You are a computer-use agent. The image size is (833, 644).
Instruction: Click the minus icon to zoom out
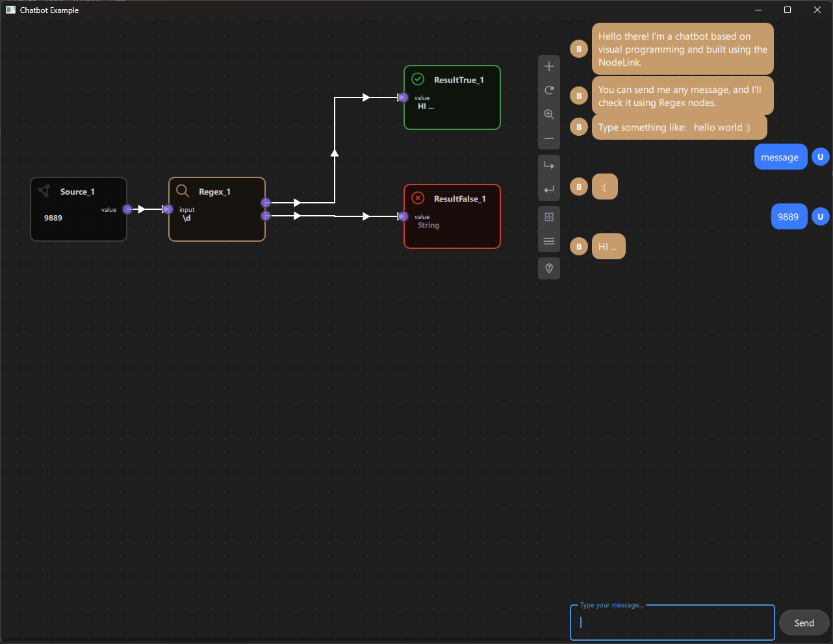click(x=549, y=138)
